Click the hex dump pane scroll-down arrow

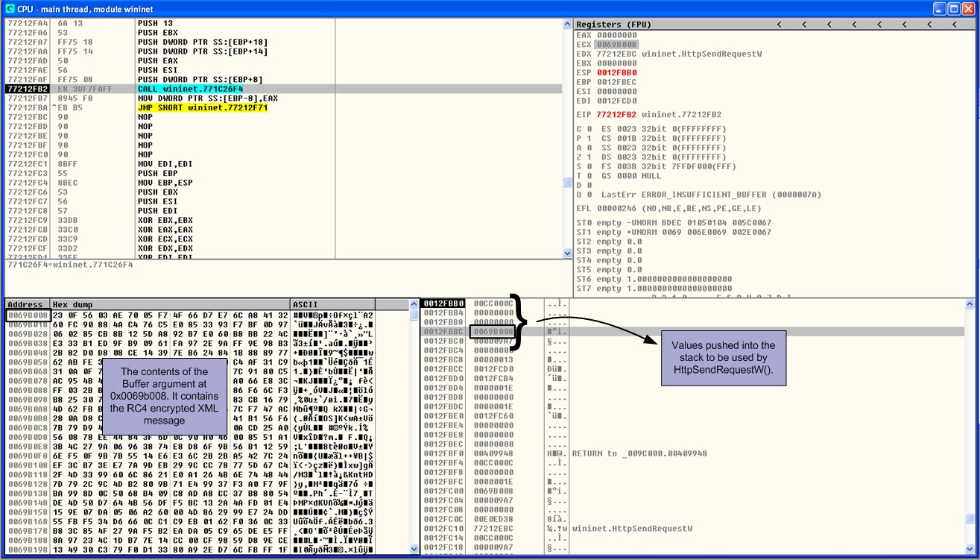tap(415, 549)
